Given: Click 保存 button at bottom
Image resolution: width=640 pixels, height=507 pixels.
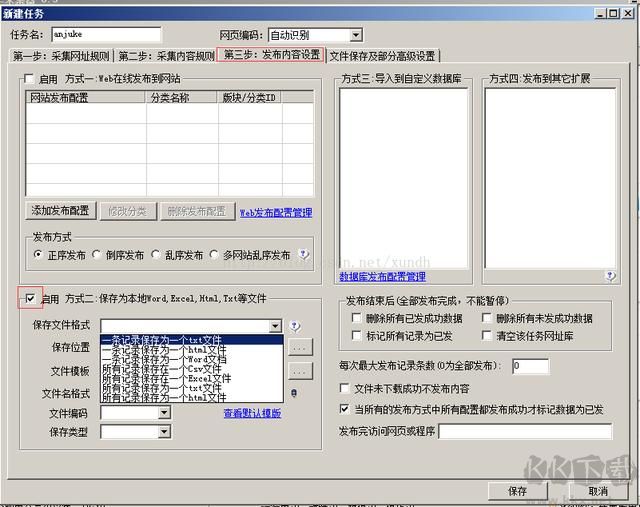Looking at the screenshot, I should point(517,491).
